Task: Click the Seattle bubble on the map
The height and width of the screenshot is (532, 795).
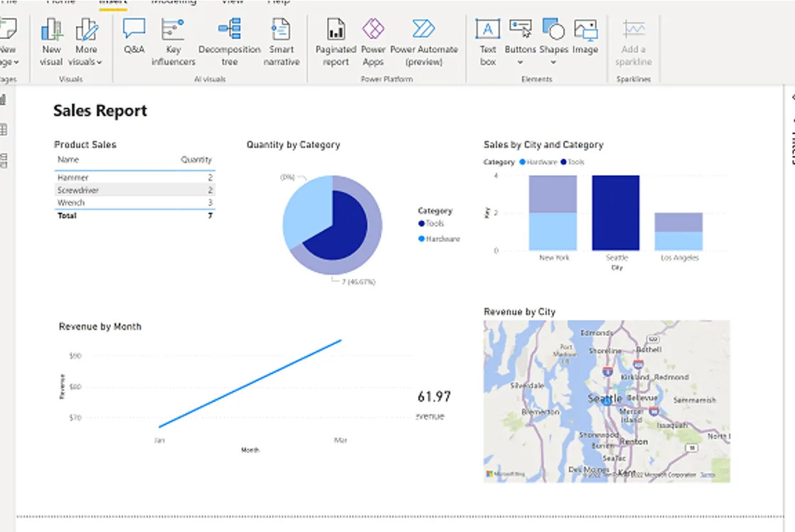Action: click(607, 400)
